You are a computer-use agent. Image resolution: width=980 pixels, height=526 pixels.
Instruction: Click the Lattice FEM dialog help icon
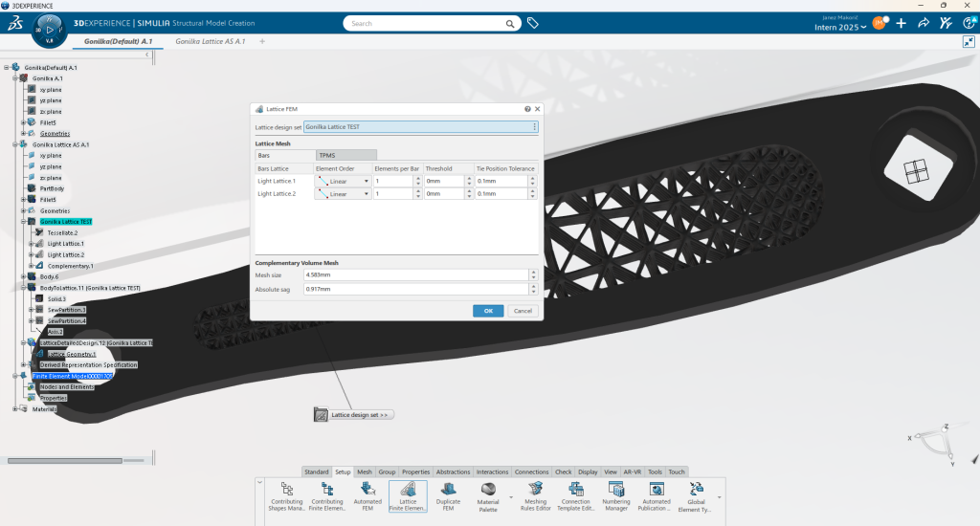(527, 109)
